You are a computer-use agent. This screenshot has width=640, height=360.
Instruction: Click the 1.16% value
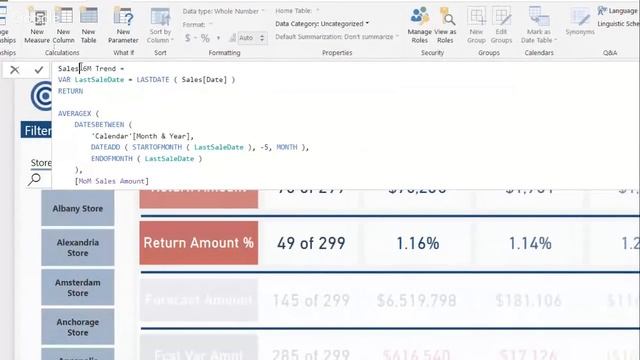point(418,243)
